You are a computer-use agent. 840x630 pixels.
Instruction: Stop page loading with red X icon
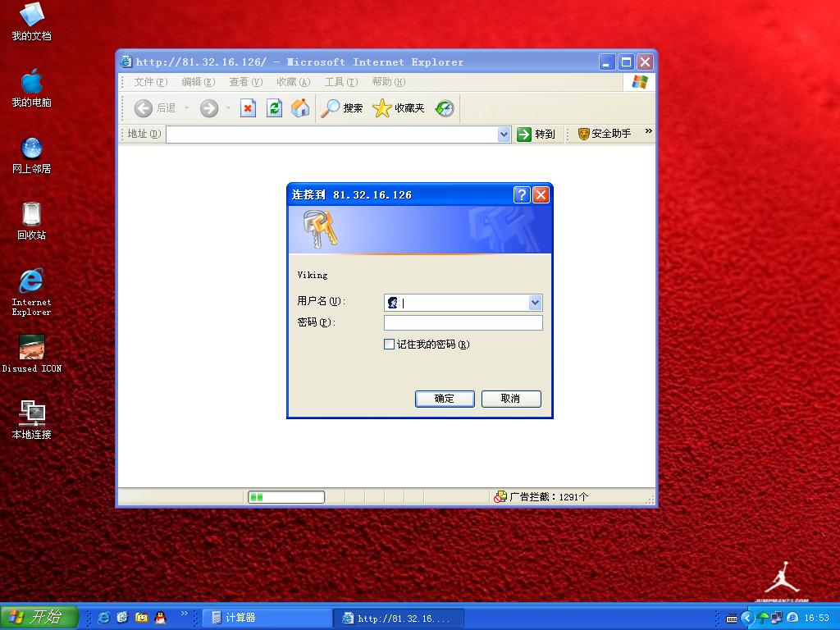click(x=248, y=108)
